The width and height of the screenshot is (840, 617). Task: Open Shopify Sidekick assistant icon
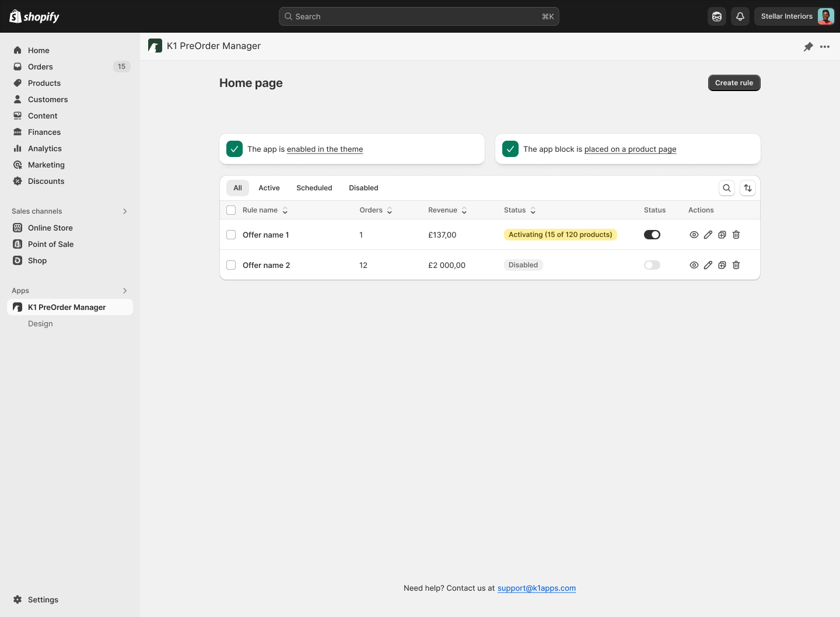click(x=716, y=16)
